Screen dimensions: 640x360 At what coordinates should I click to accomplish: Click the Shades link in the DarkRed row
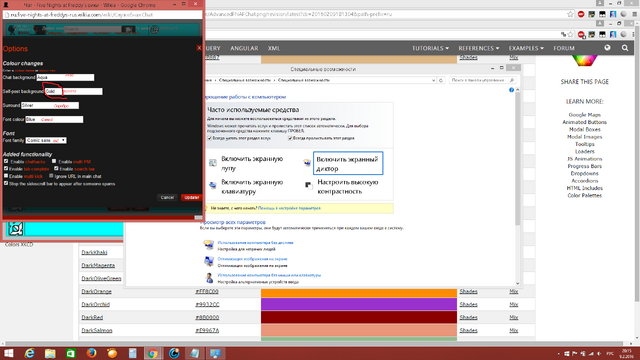tap(469, 318)
